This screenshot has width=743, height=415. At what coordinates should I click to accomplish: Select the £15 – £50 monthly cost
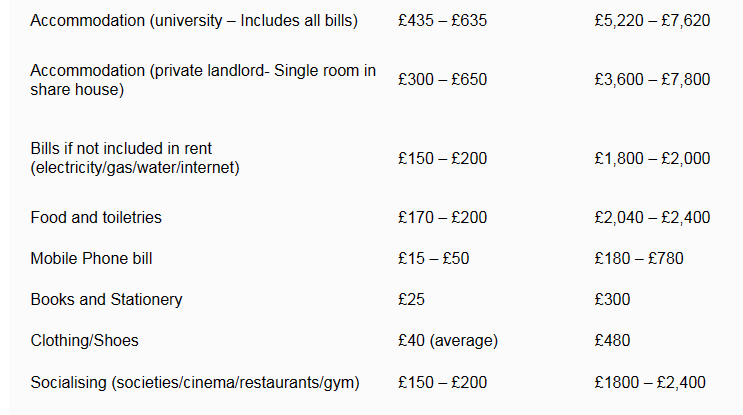(433, 258)
